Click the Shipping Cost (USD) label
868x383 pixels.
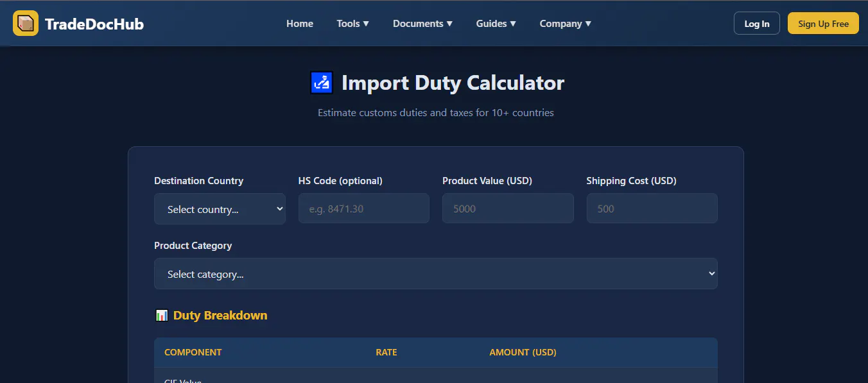click(632, 181)
